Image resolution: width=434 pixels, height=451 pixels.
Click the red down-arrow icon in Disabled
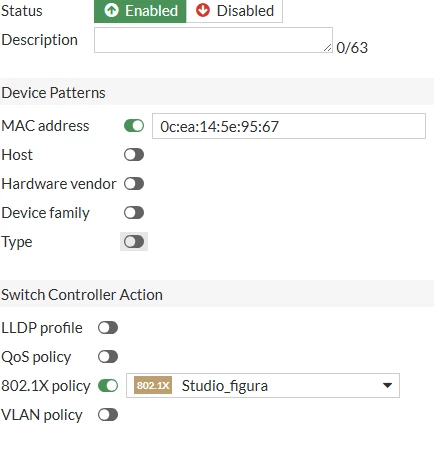pyautogui.click(x=203, y=10)
